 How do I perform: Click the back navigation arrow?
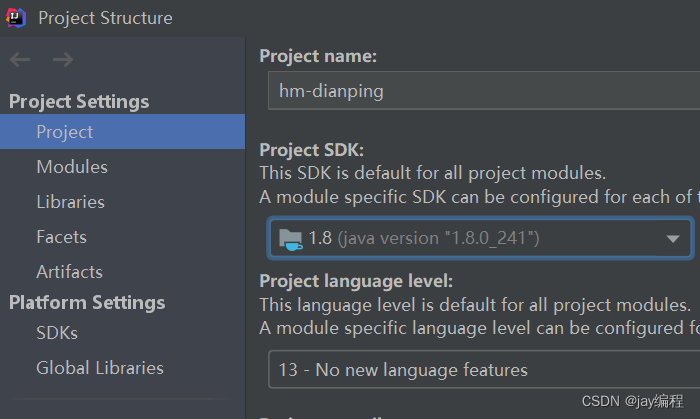click(x=20, y=60)
